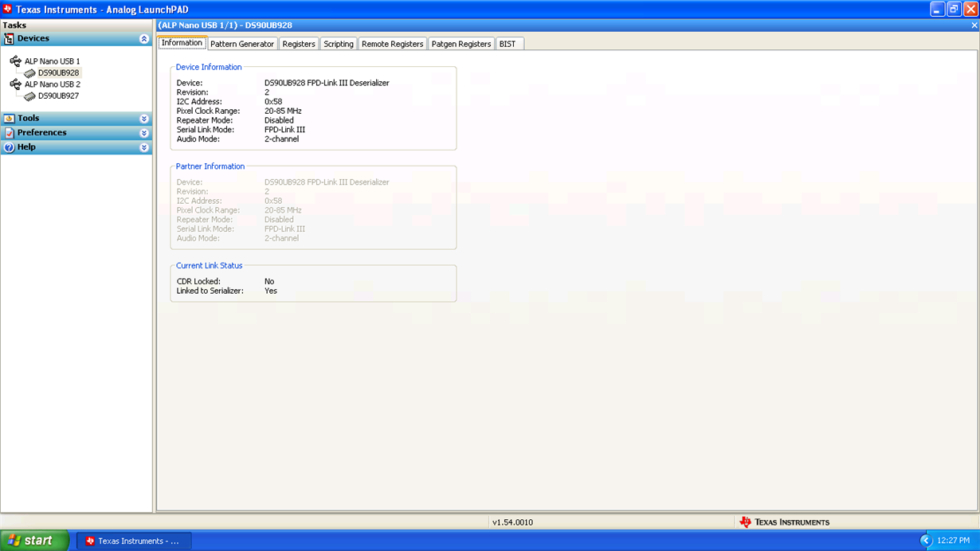Restore the Analog LaunchPAD window
980x551 pixels.
point(954,10)
